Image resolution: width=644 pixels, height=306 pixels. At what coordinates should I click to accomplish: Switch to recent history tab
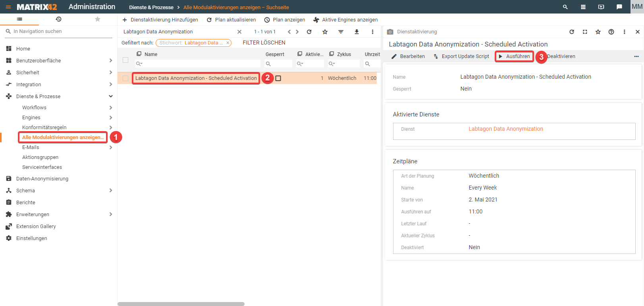(58, 19)
